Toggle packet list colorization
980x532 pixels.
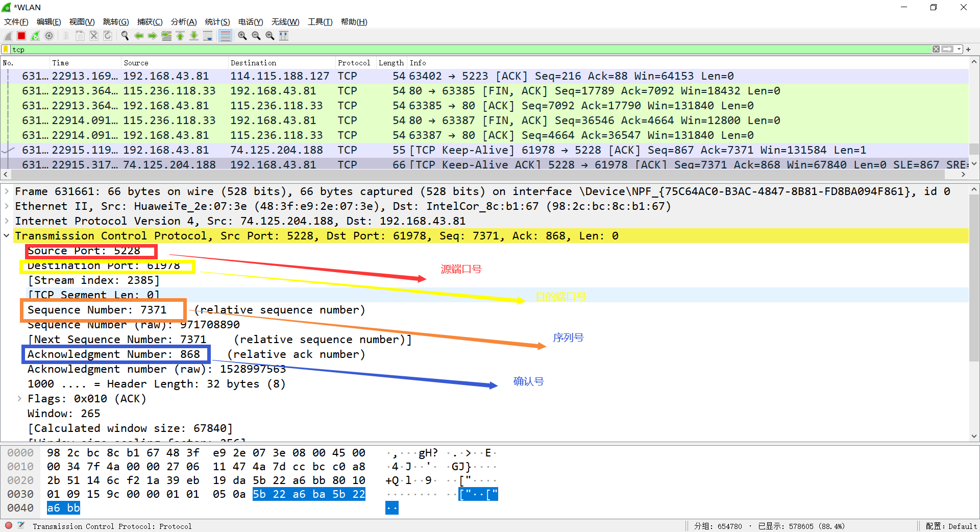click(225, 36)
